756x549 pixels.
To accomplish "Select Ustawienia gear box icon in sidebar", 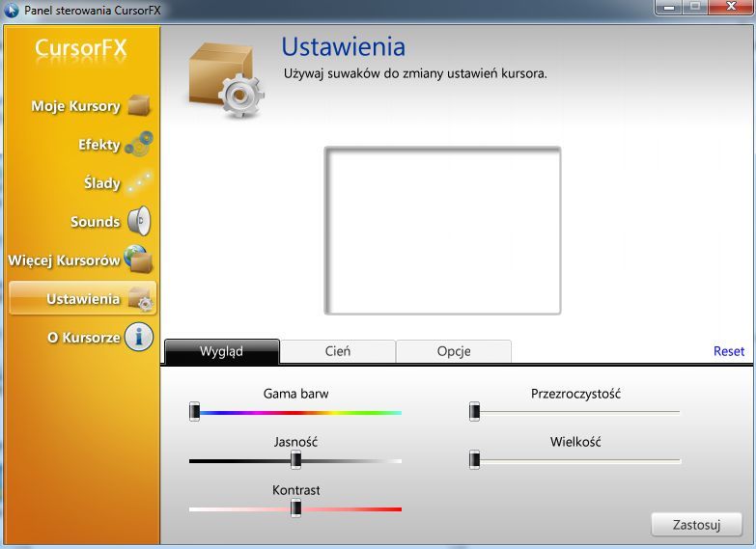I will tap(141, 299).
